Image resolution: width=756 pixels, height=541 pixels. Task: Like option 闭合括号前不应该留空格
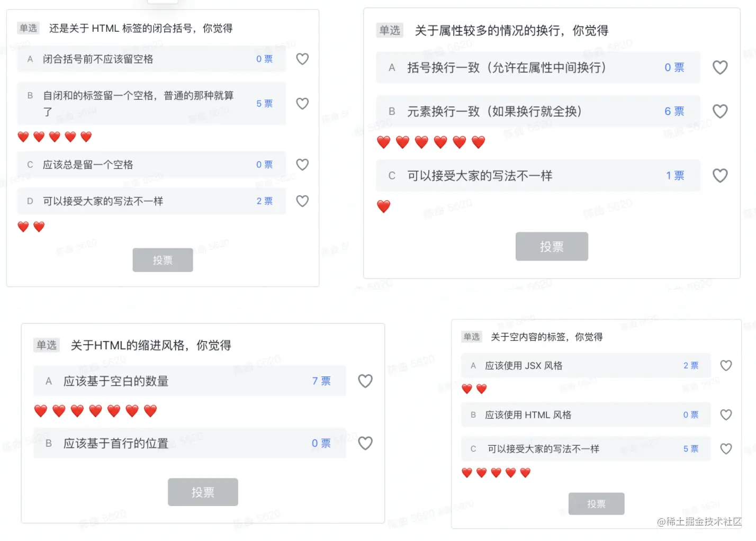[302, 59]
